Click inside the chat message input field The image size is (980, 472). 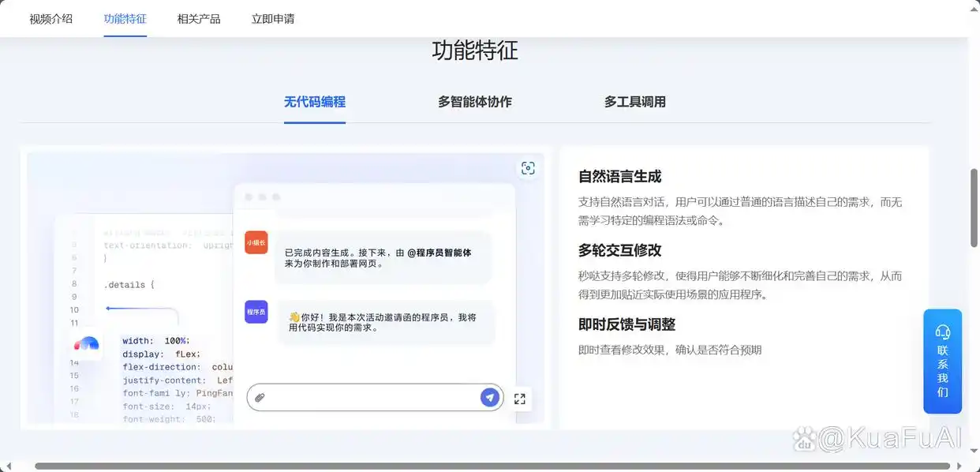[x=371, y=397]
